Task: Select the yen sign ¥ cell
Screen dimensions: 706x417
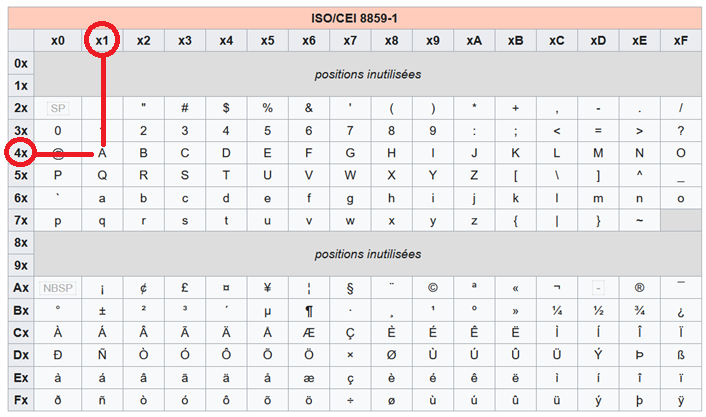Action: (267, 288)
